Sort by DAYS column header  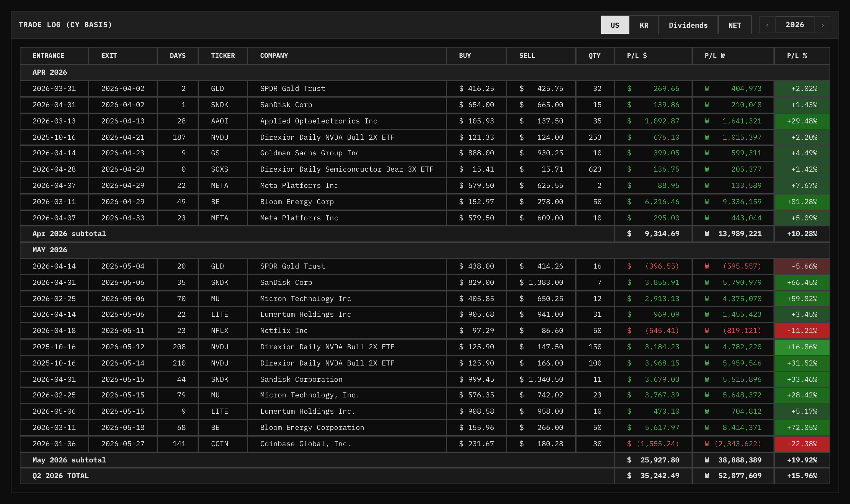click(x=178, y=56)
